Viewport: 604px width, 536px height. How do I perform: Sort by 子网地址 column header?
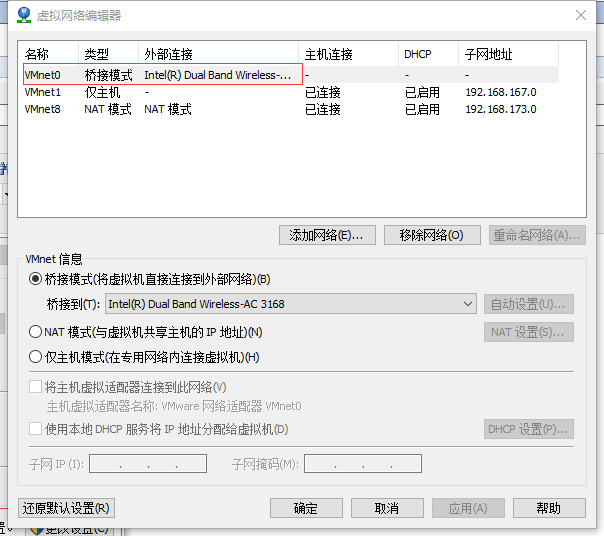tap(488, 54)
